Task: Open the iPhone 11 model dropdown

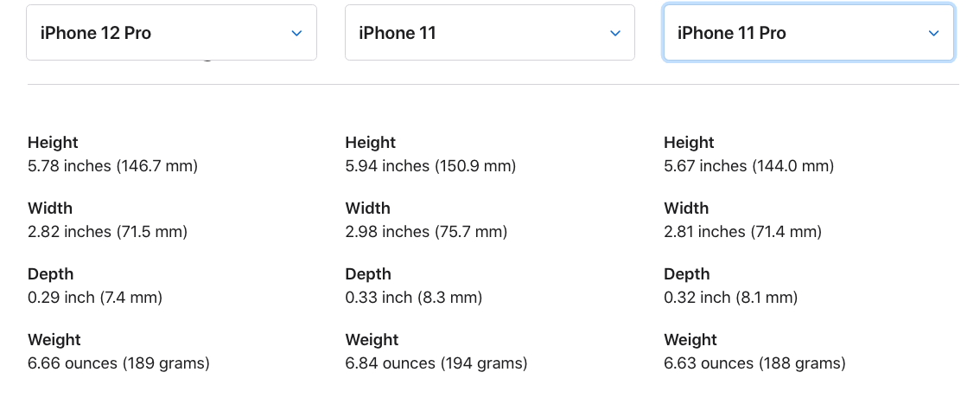Action: click(489, 33)
